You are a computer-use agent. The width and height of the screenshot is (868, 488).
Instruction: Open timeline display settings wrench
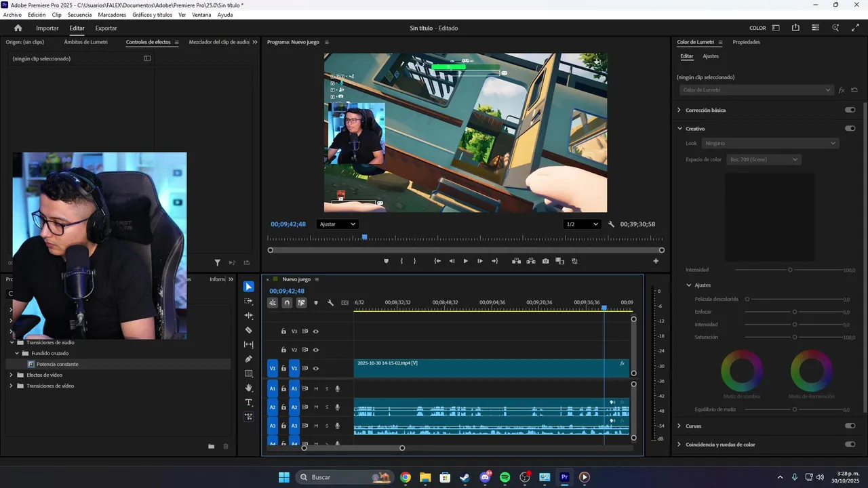[330, 303]
